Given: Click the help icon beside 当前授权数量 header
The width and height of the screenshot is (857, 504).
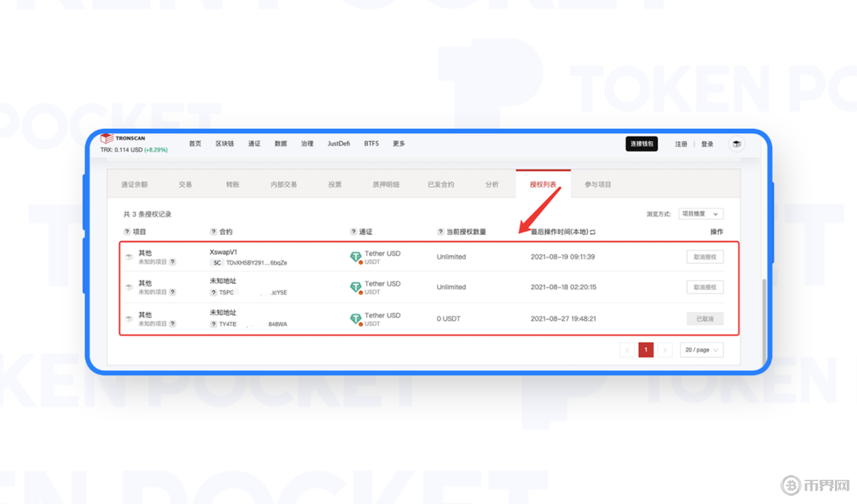Looking at the screenshot, I should (440, 232).
